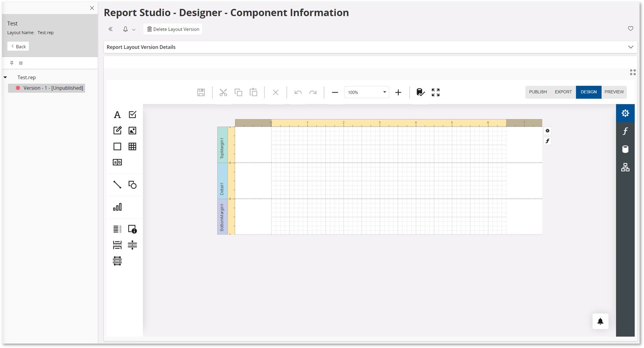Toggle favorite heart icon

[630, 29]
